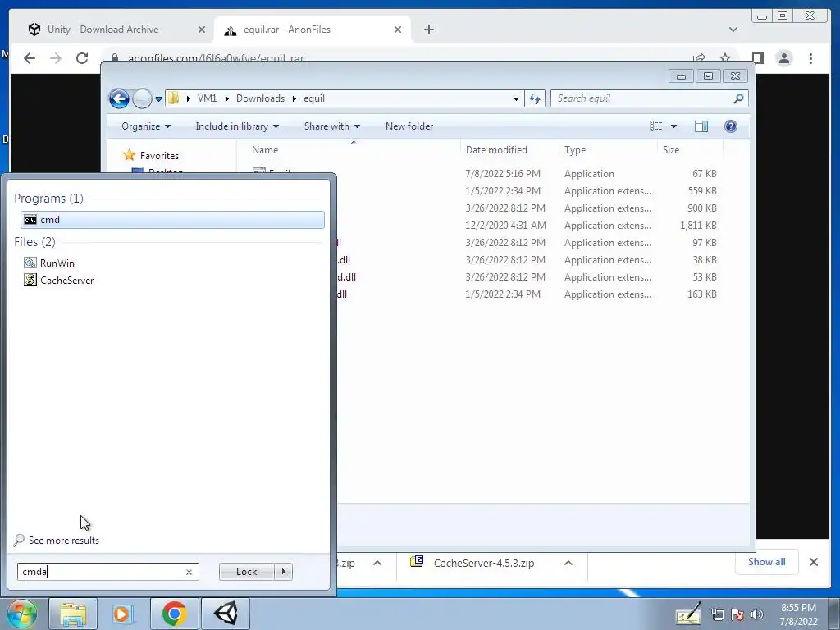
Task: Open Action Center flag icon
Action: pyautogui.click(x=737, y=615)
